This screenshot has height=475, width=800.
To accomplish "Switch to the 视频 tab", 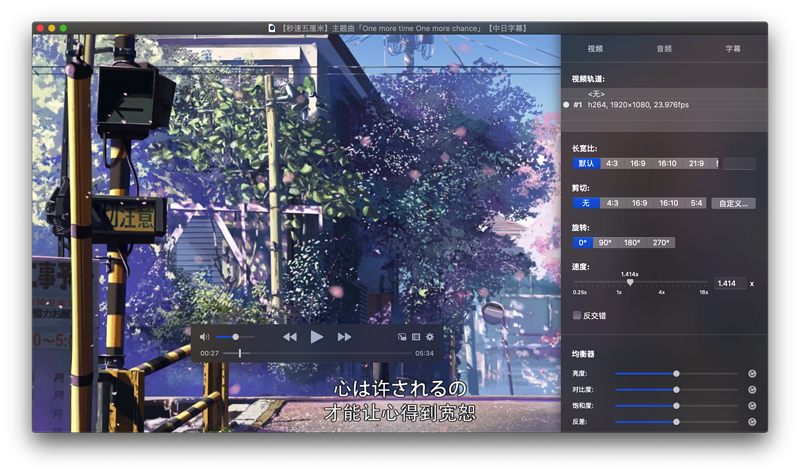I will pyautogui.click(x=595, y=48).
